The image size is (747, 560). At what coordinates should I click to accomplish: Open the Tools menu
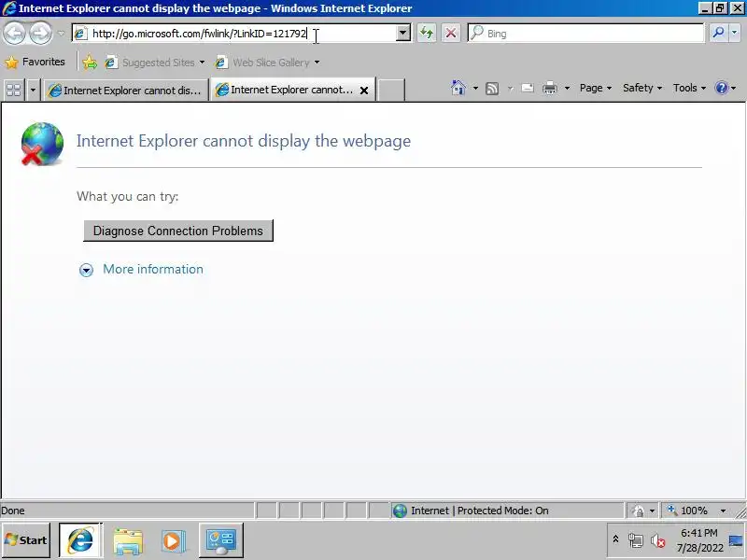tap(689, 88)
